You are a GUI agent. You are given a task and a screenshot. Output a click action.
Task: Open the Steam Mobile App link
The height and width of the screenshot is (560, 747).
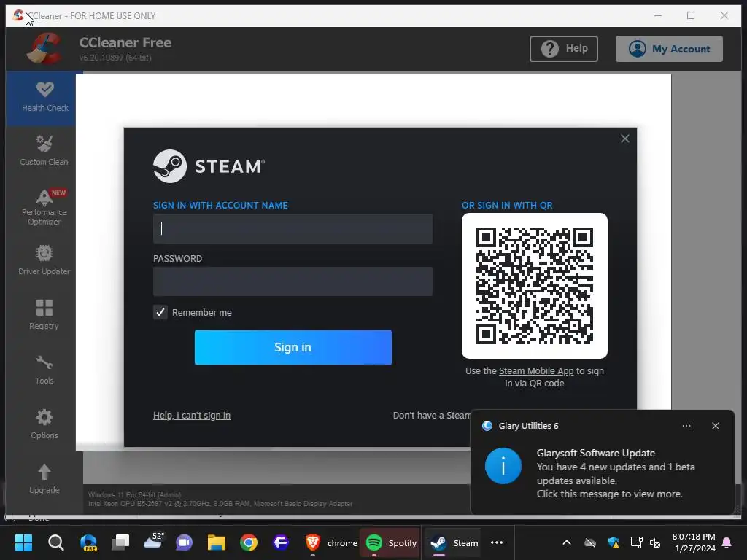[x=536, y=371]
